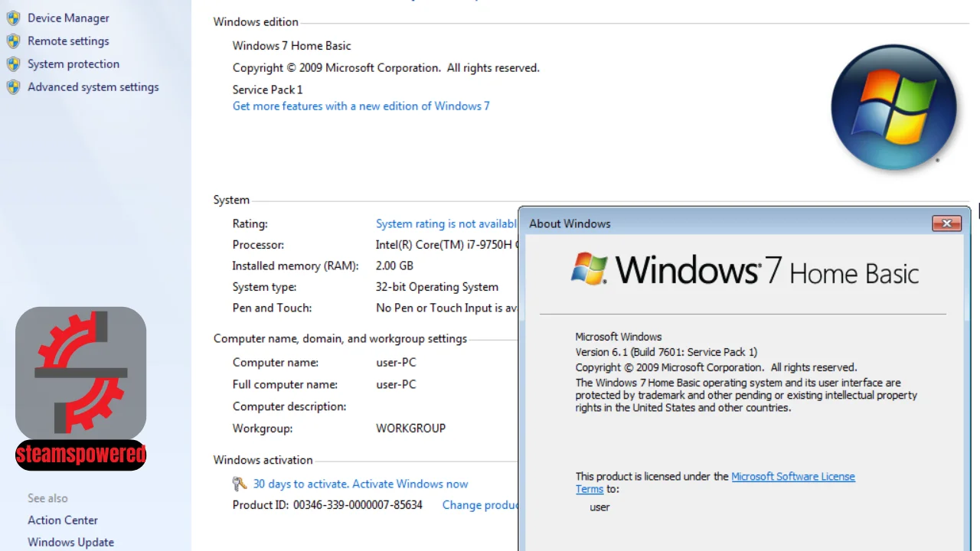Click the shield icon beside Remote settings
The width and height of the screenshot is (980, 551).
click(x=13, y=41)
